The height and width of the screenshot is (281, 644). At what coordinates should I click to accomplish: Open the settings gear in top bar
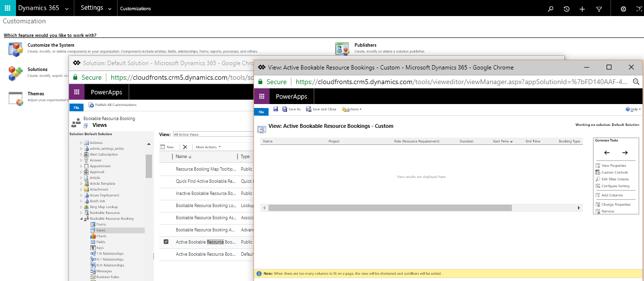click(x=624, y=9)
